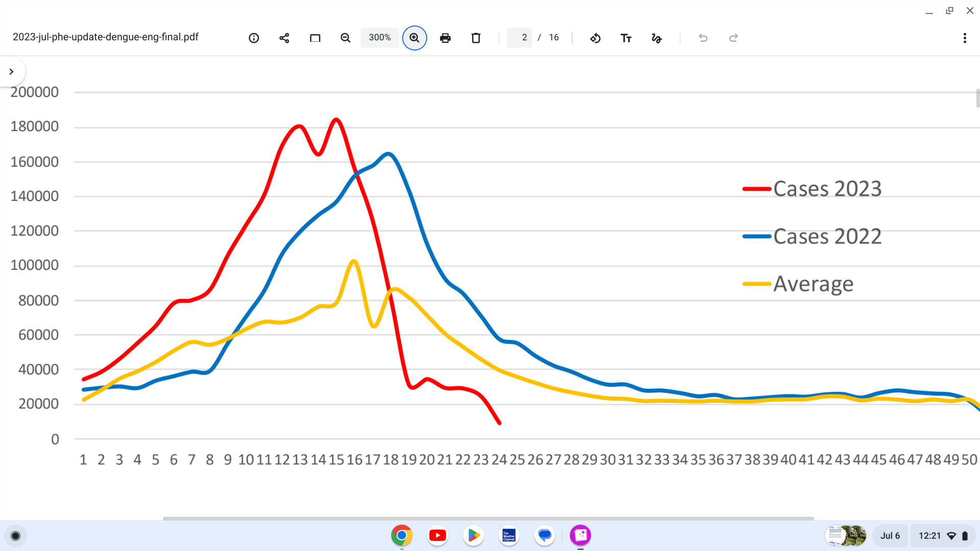The image size is (980, 551).
Task: Click the redo arrow
Action: coord(733,38)
